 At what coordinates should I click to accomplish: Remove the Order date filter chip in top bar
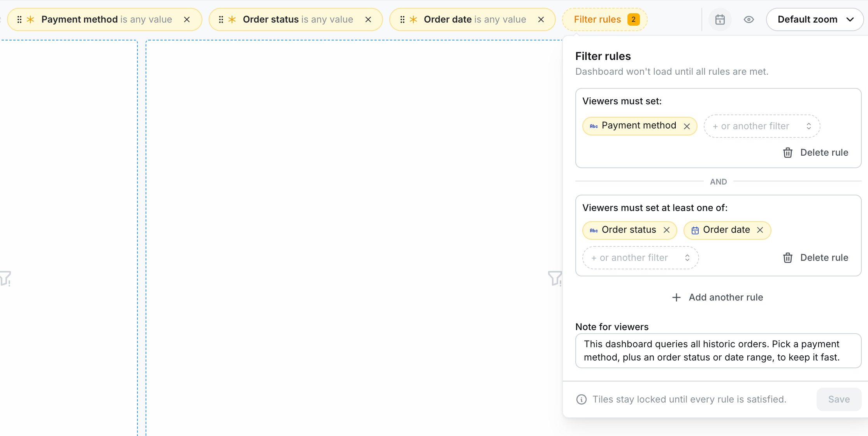click(x=541, y=19)
